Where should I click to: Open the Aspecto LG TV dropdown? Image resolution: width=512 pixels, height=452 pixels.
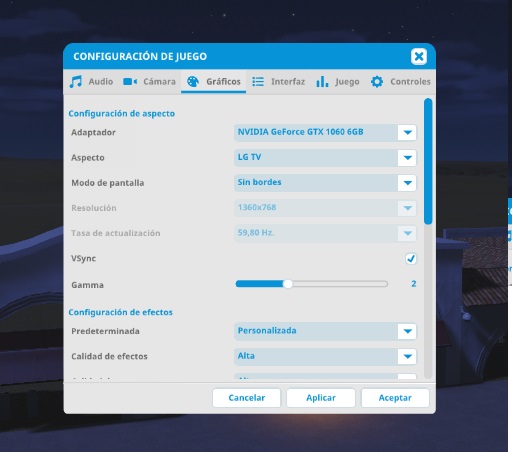coord(325,158)
